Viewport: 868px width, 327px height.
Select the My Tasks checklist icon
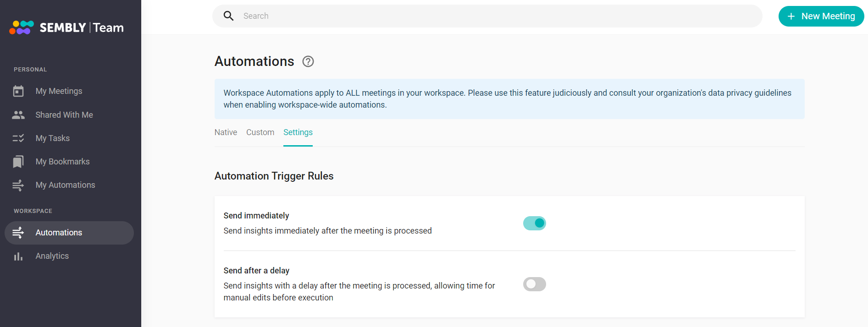[18, 138]
